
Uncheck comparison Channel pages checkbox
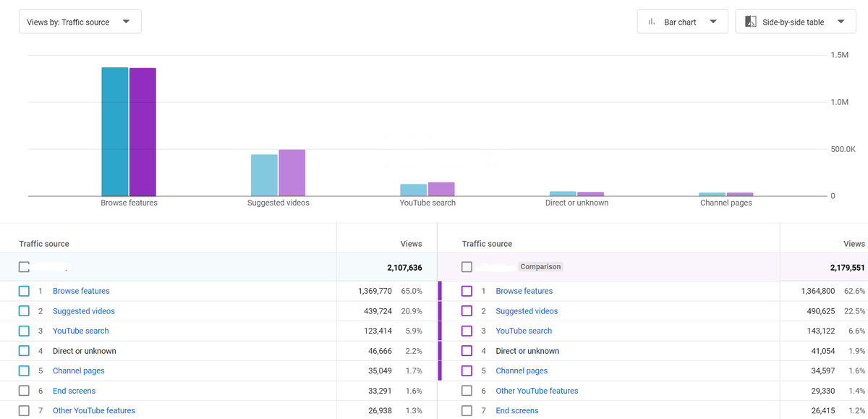[467, 371]
